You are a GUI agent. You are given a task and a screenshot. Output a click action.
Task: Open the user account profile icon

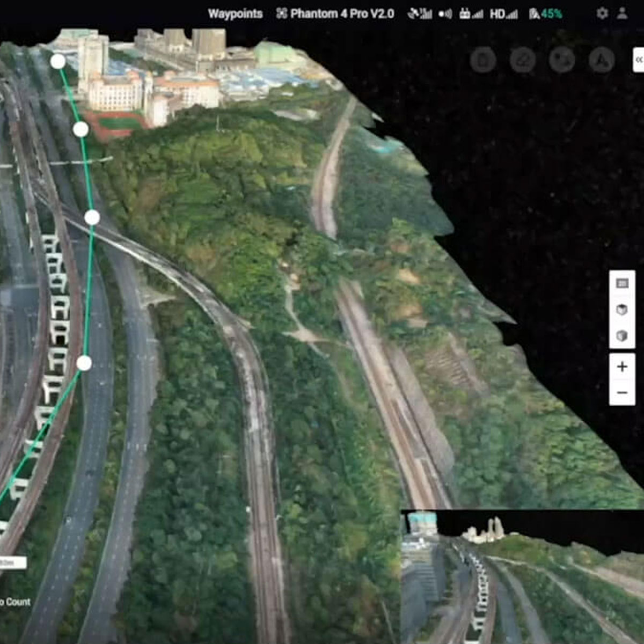622,13
